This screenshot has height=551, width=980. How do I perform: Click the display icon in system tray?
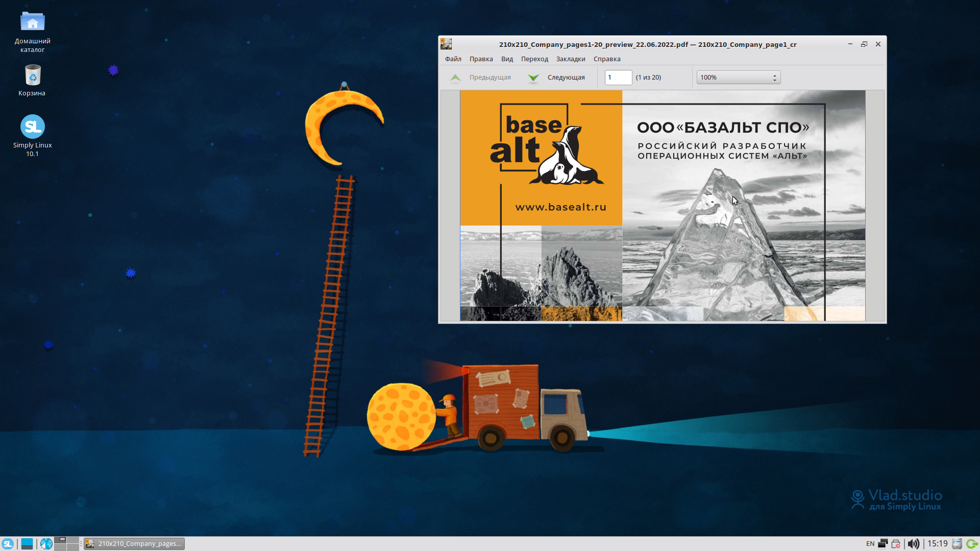pyautogui.click(x=882, y=543)
